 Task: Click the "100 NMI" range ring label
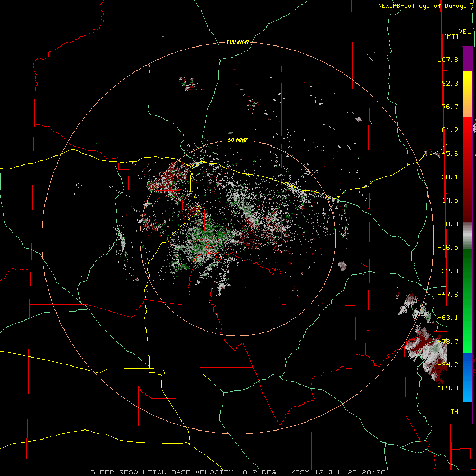tap(237, 42)
